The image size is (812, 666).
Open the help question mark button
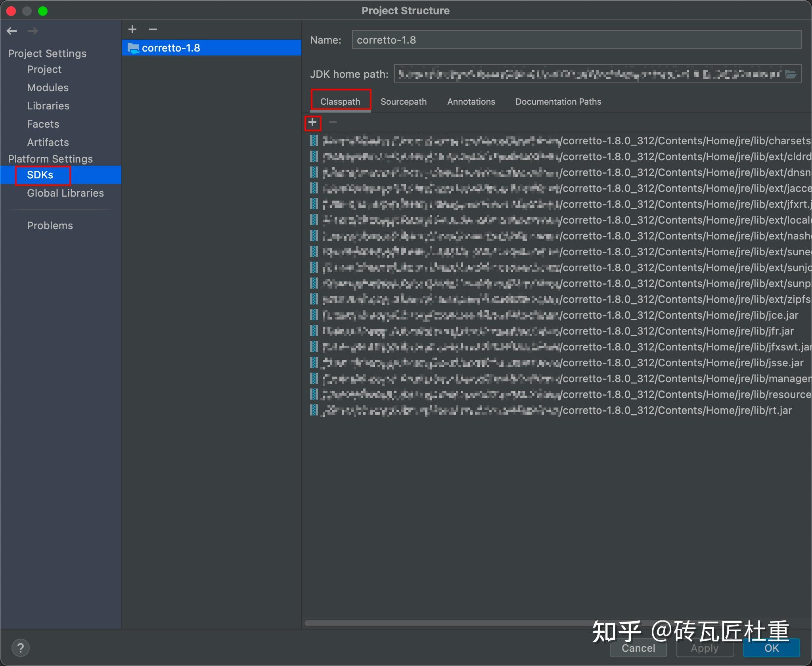pyautogui.click(x=21, y=648)
